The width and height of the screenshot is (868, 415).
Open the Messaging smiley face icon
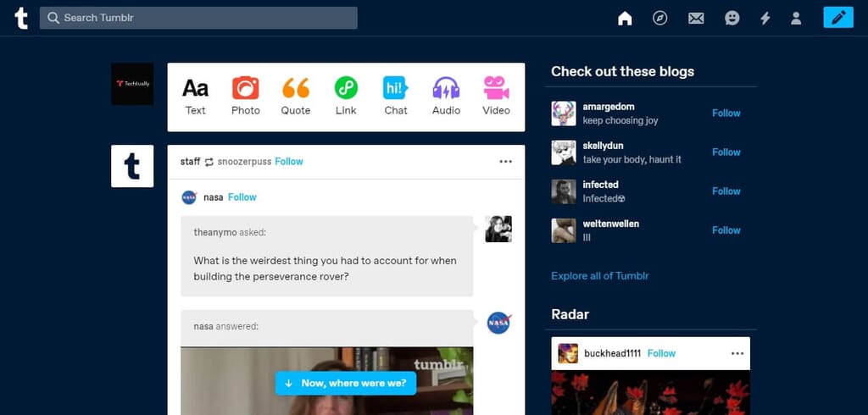(x=732, y=19)
